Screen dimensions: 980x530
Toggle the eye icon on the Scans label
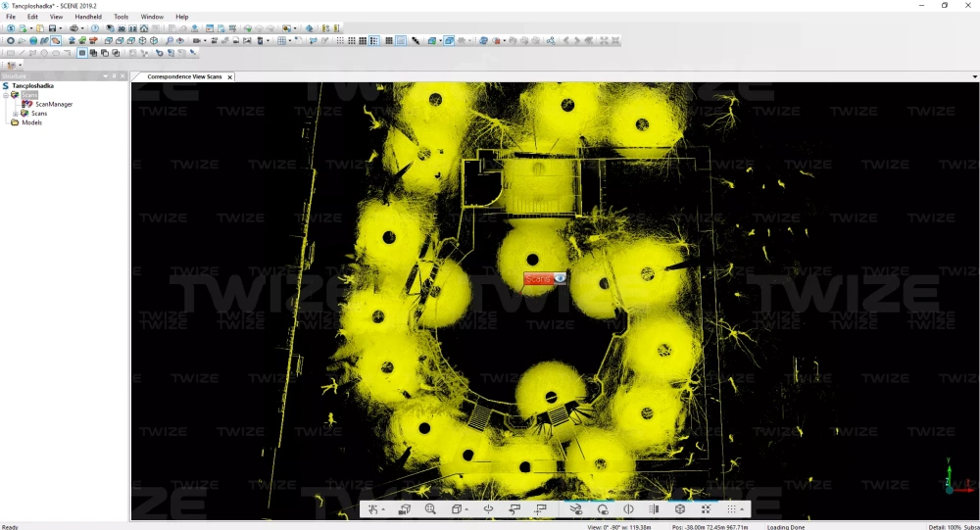[x=559, y=278]
